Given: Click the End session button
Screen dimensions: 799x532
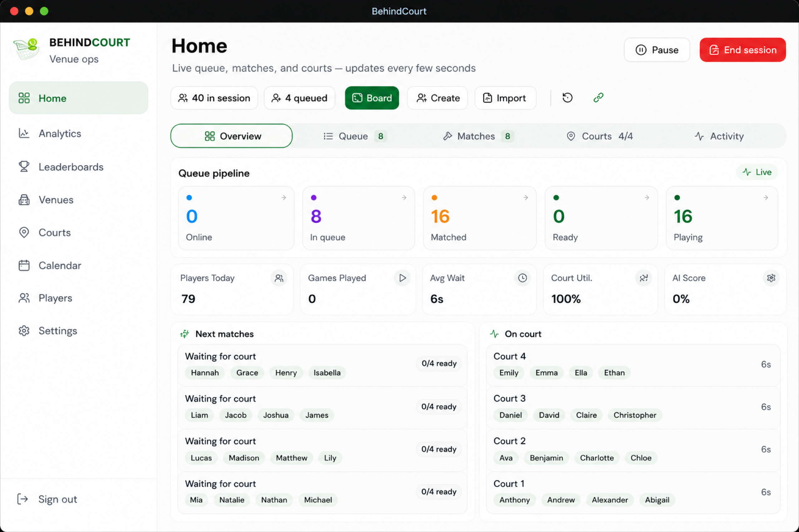Looking at the screenshot, I should pos(743,50).
